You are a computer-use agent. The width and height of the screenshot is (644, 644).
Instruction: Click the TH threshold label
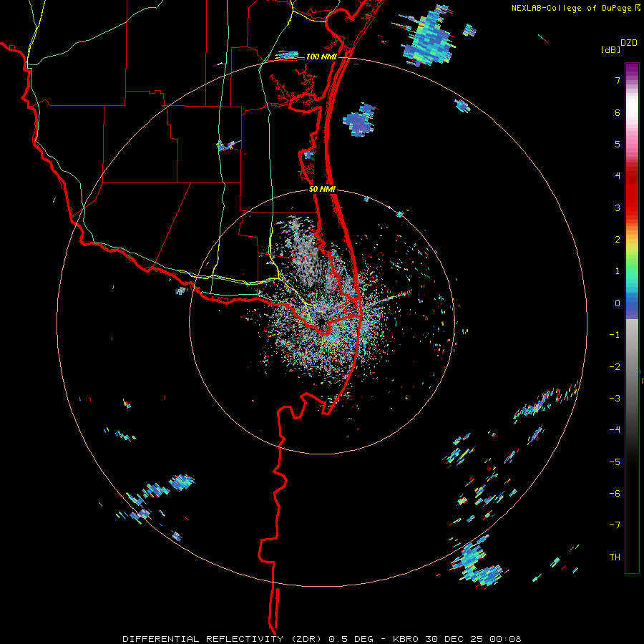click(x=615, y=557)
